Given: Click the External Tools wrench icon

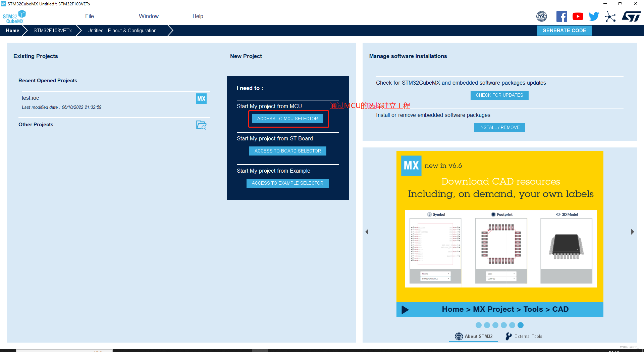Looking at the screenshot, I should coord(509,336).
